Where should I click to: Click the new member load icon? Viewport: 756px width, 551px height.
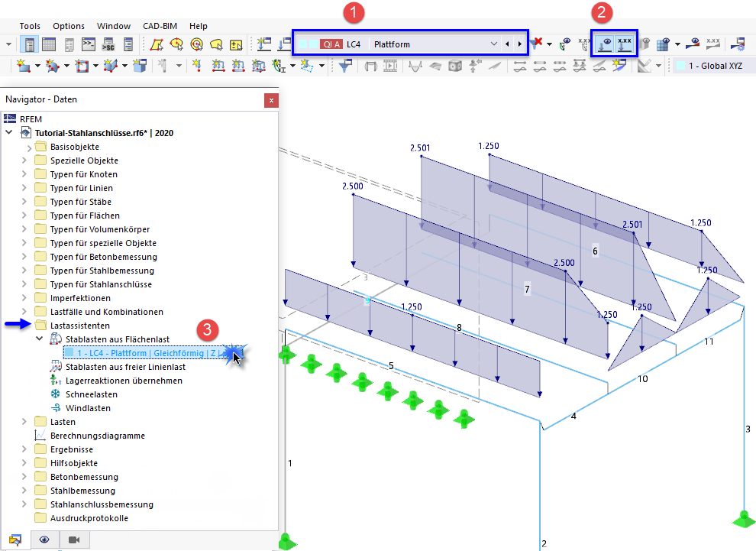pos(218,66)
